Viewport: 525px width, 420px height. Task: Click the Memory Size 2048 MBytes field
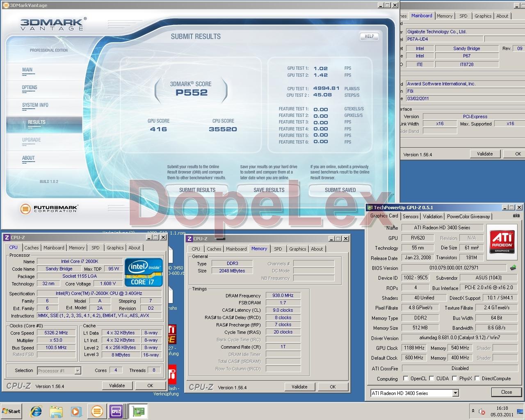click(232, 271)
